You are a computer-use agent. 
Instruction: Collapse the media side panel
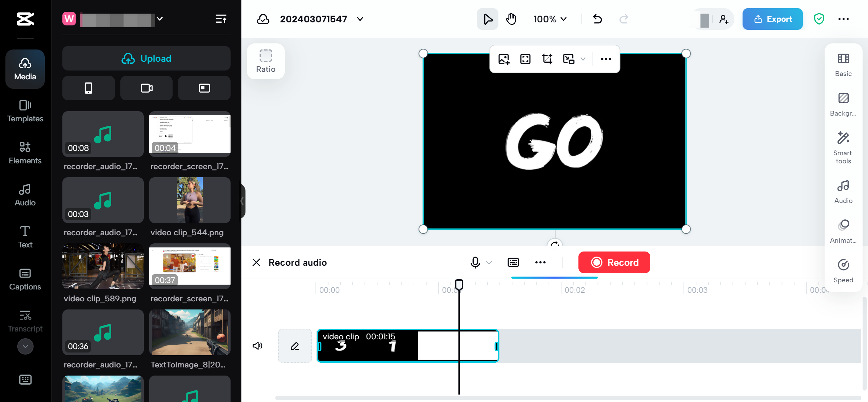coord(242,201)
